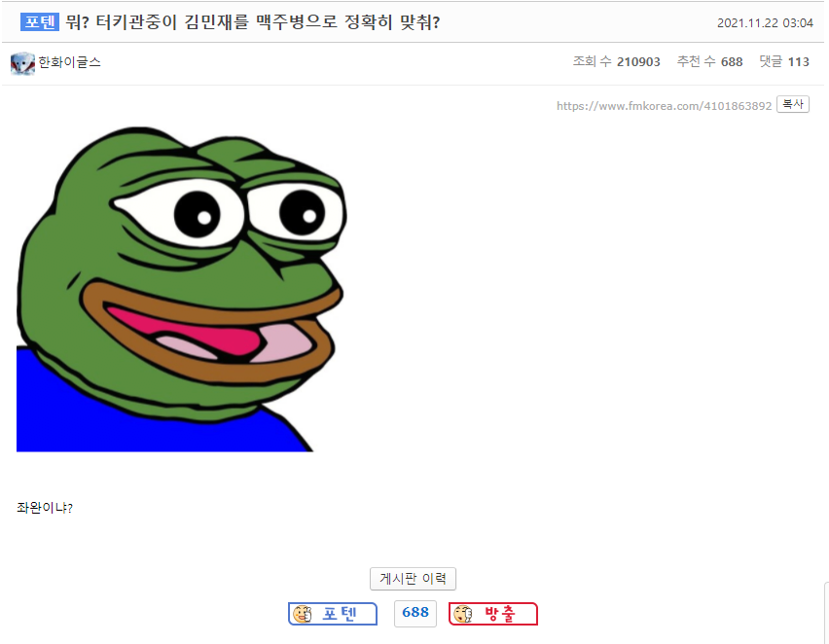Click the post body text 좌완이냐?
829x644 pixels.
coord(45,508)
